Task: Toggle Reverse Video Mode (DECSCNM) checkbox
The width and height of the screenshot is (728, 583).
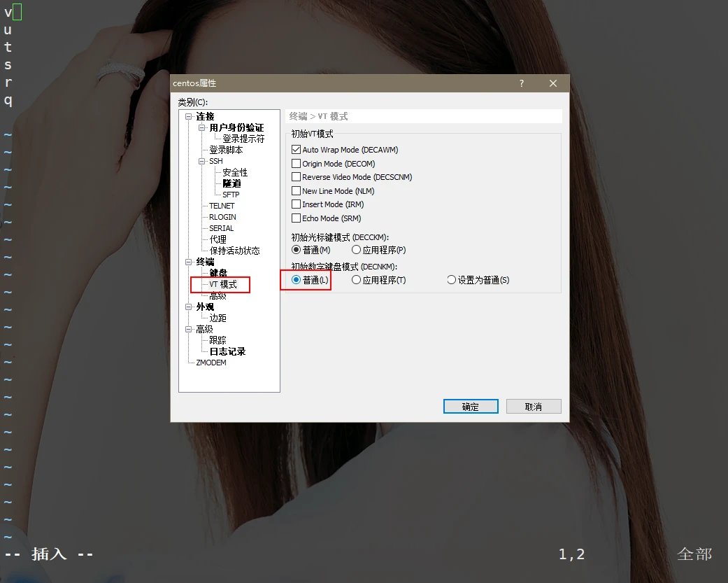Action: (296, 177)
